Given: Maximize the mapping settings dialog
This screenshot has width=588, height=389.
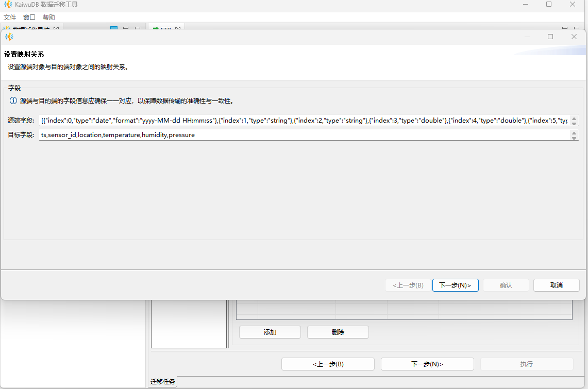Looking at the screenshot, I should [x=550, y=37].
